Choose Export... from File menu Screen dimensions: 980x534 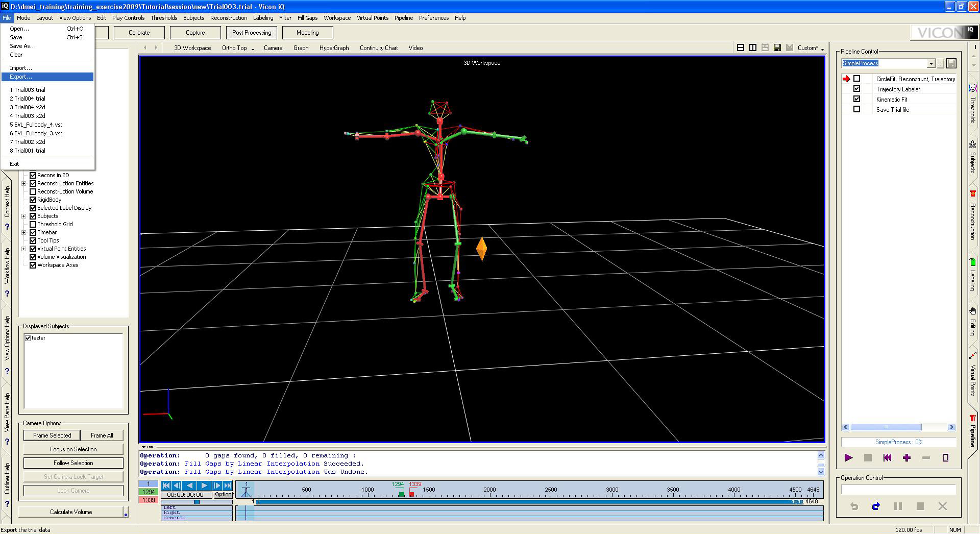click(x=47, y=77)
